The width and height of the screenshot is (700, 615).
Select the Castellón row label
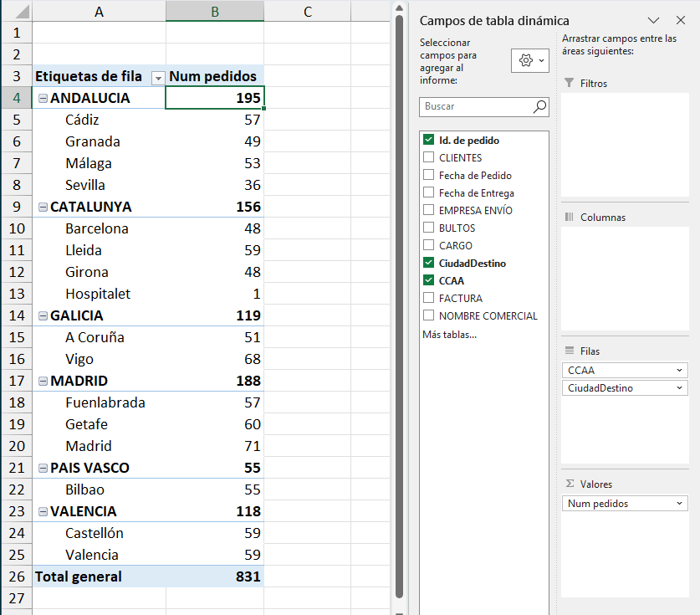point(95,533)
